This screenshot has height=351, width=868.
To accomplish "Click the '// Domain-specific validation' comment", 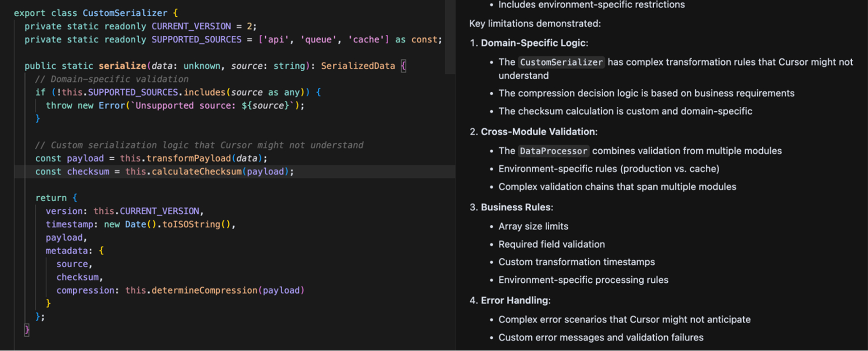I will pos(112,79).
